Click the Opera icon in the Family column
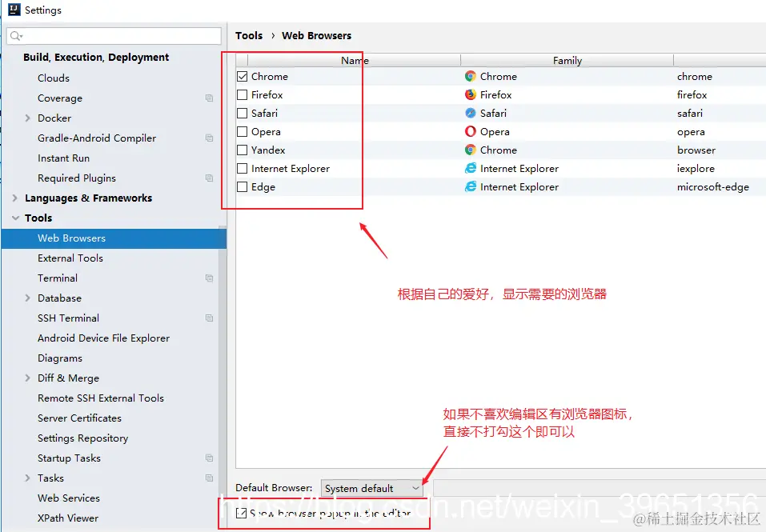The width and height of the screenshot is (766, 532). 470,132
